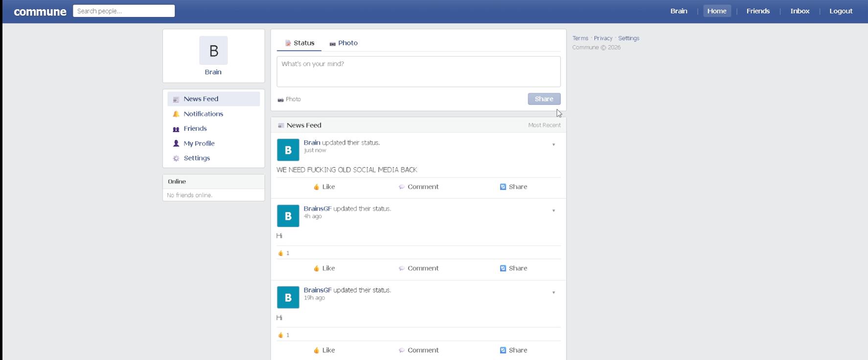The width and height of the screenshot is (868, 360).
Task: Open the options arrow on BrainsGF's 19h ago post
Action: click(553, 292)
